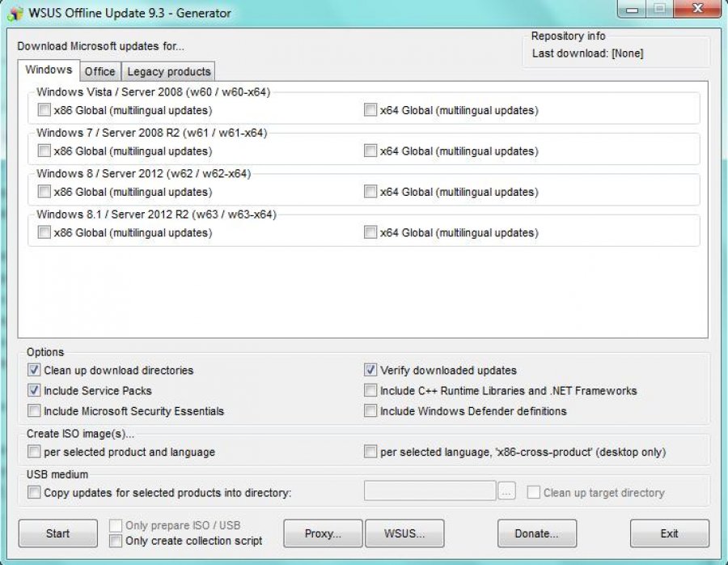
Task: Click the target directory input field
Action: click(430, 491)
